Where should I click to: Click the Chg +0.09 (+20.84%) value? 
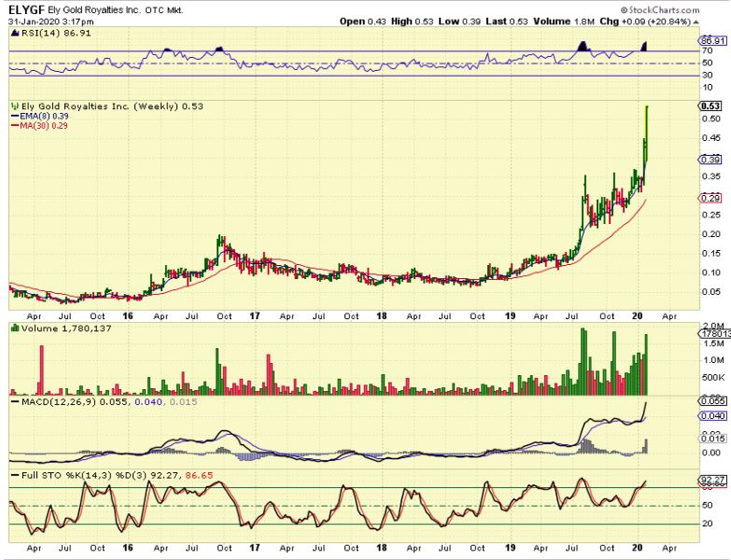[x=645, y=21]
